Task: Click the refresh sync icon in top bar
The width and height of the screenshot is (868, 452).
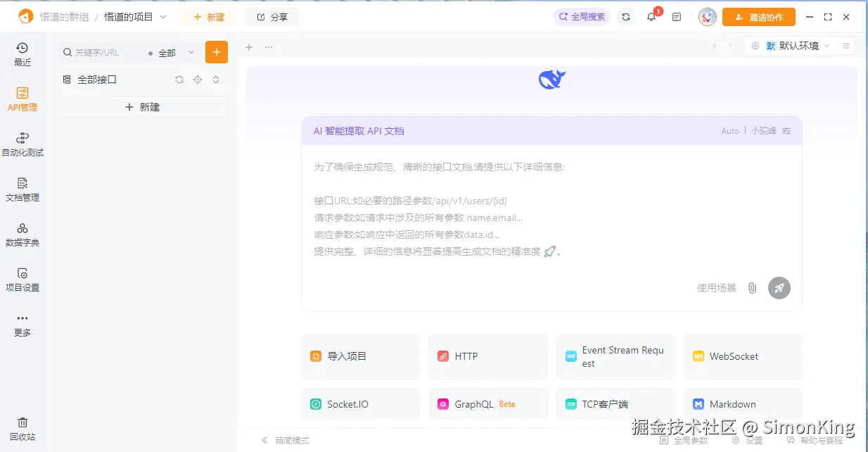Action: point(626,17)
